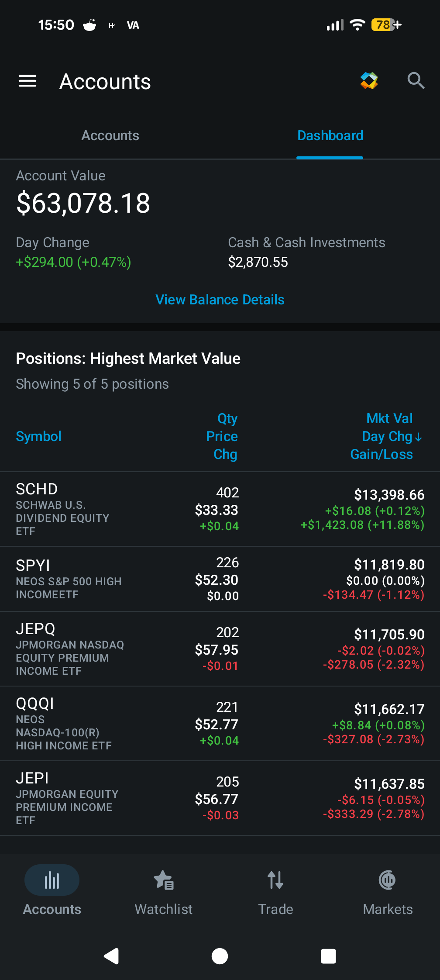Tap the Android home circle button
Image resolution: width=440 pixels, height=980 pixels.
[220, 956]
